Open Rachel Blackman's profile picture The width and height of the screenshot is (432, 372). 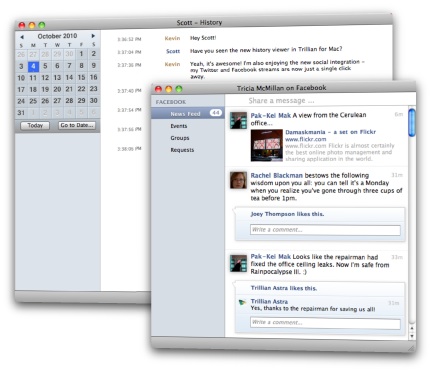238,180
